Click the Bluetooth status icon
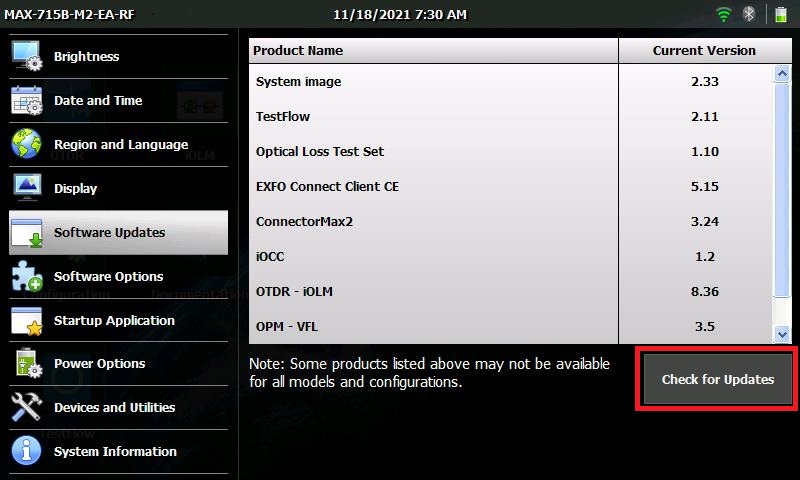This screenshot has width=800, height=480. click(x=748, y=14)
